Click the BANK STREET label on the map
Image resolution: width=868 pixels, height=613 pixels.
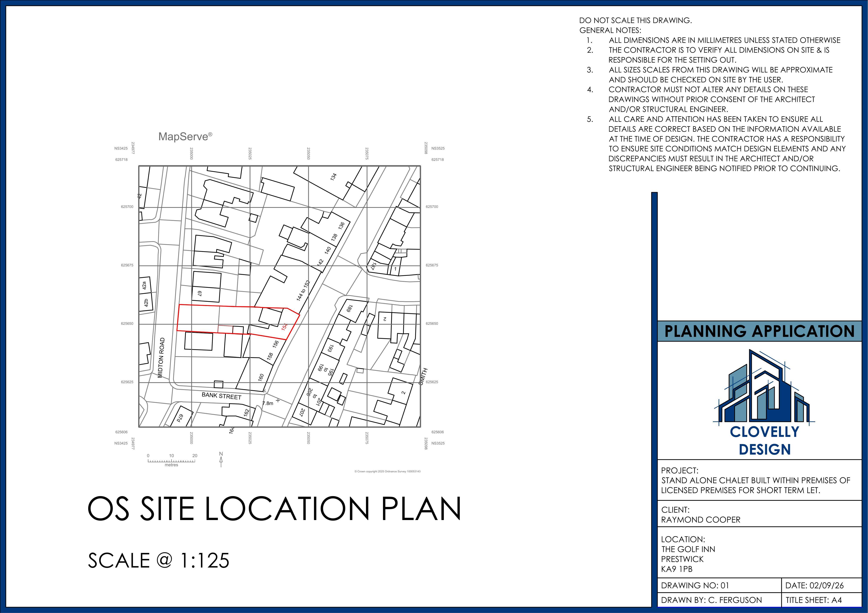coord(221,396)
